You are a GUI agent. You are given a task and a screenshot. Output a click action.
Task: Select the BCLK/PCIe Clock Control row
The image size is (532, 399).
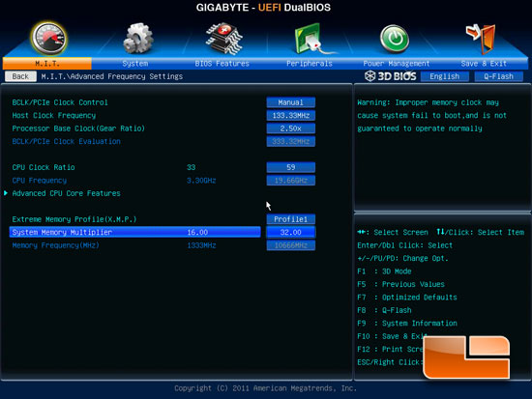pyautogui.click(x=60, y=102)
